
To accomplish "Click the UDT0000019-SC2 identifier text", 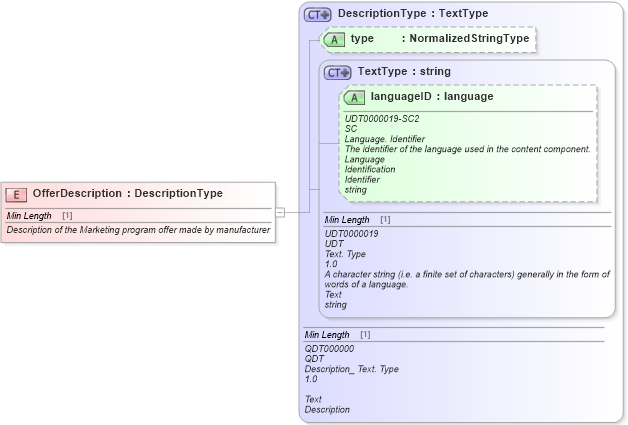I will pos(382,119).
